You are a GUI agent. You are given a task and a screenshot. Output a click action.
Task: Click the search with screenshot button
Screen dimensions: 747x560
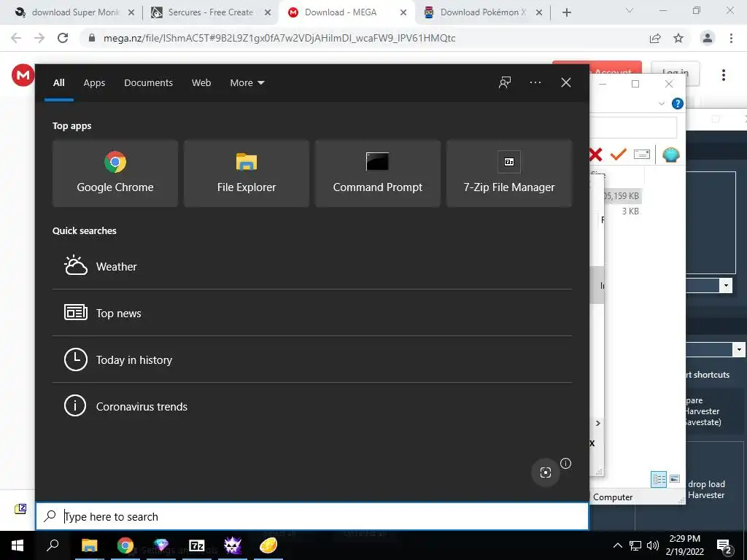coord(546,472)
